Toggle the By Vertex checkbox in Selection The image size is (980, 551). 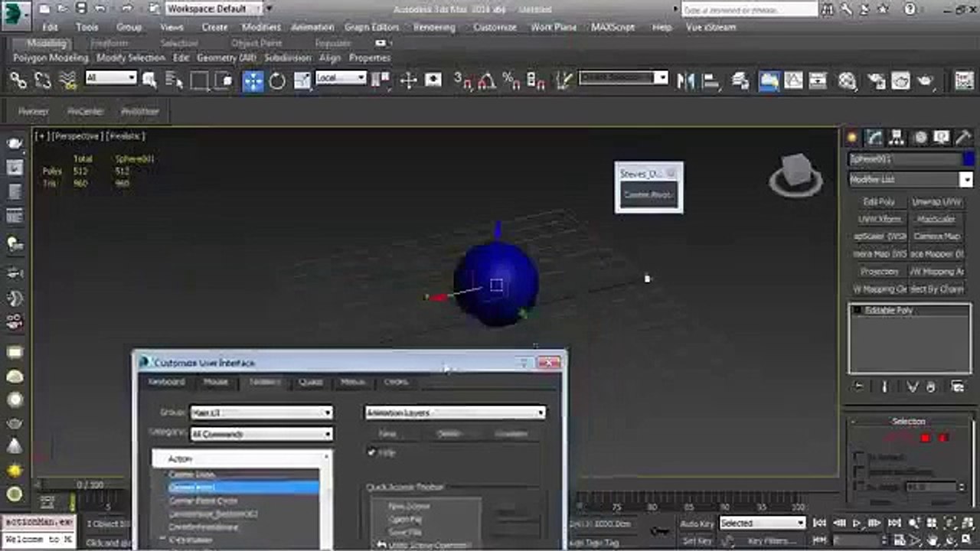[859, 457]
